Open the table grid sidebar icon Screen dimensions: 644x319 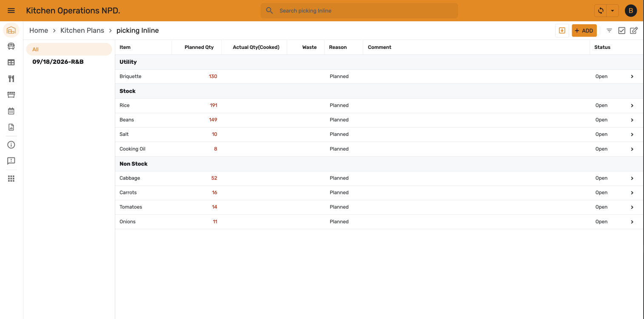[x=11, y=63]
